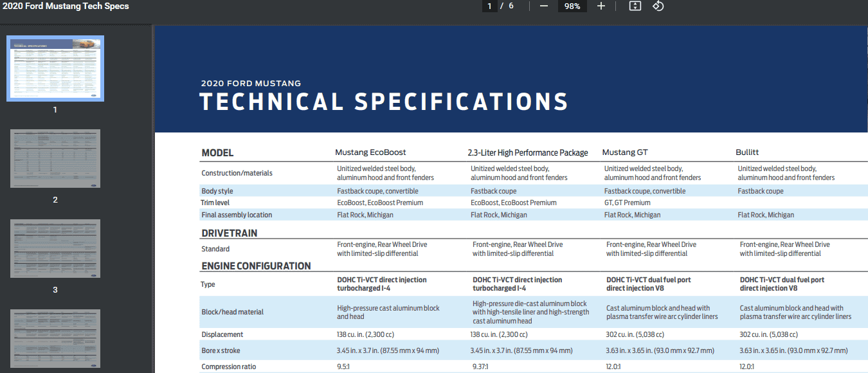The image size is (868, 373).
Task: Click the page label '2' under thumbnail
Action: pyautogui.click(x=55, y=200)
